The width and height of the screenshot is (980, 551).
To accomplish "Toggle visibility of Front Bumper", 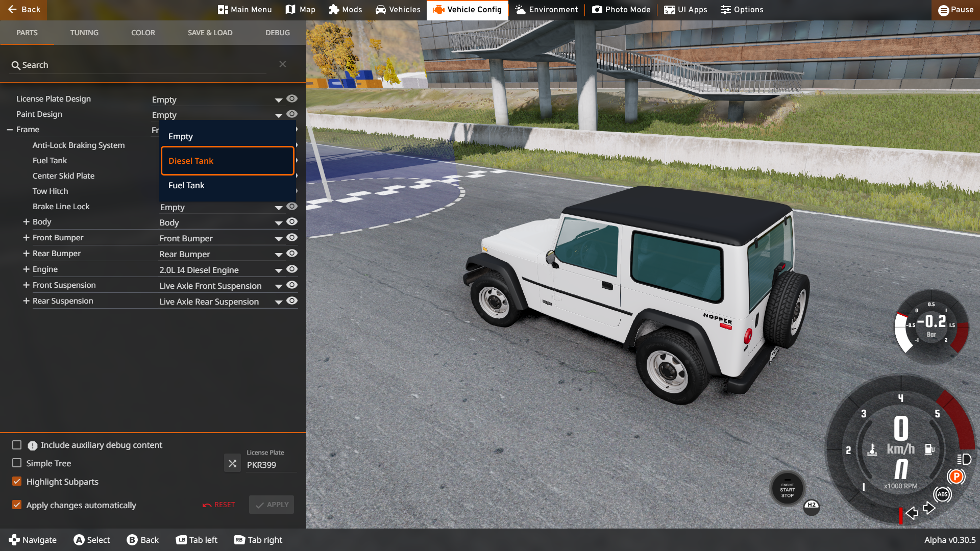I will click(292, 237).
